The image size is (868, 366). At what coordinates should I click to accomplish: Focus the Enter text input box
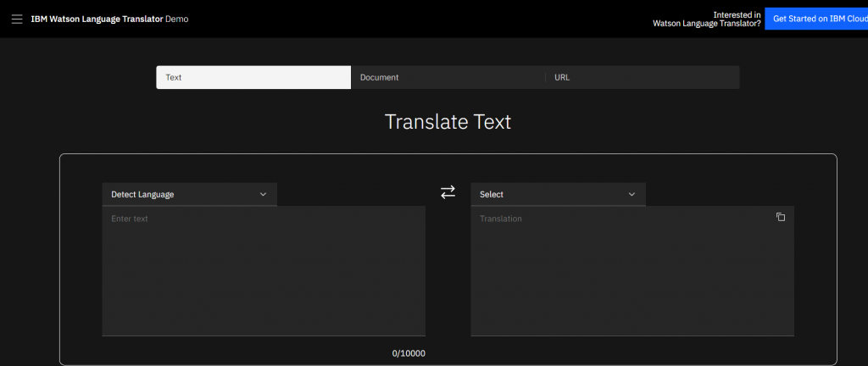click(263, 271)
